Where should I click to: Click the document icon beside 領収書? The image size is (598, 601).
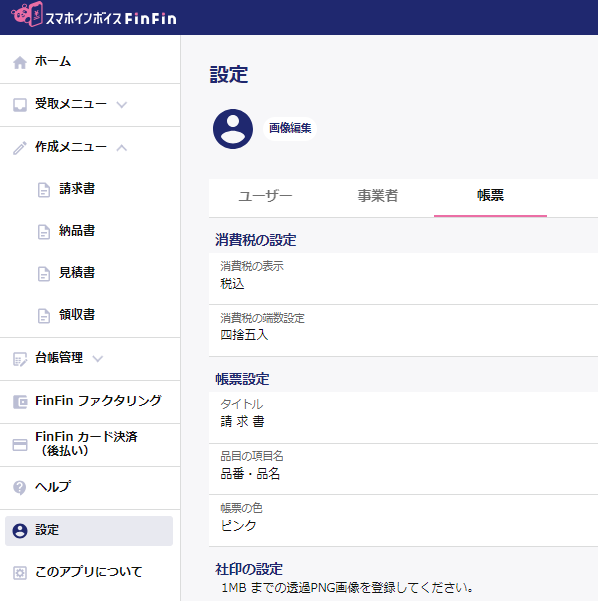tap(44, 316)
